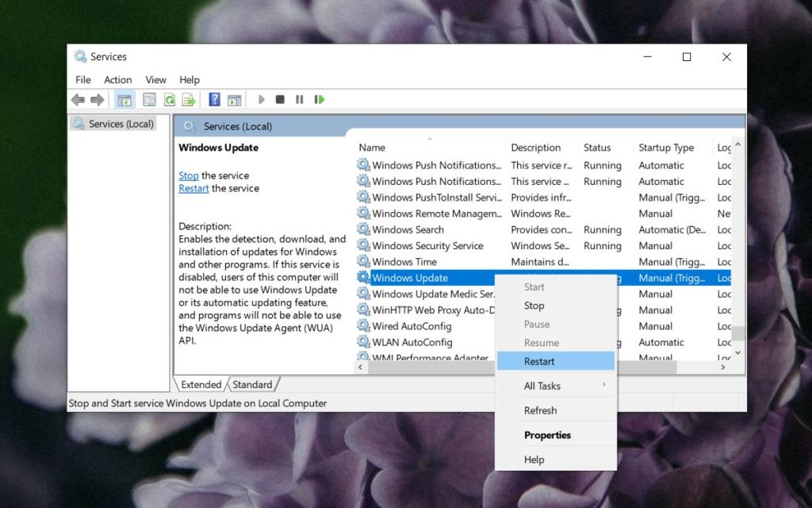Click the Refresh toolbar icon
Image resolution: width=812 pixels, height=508 pixels.
pos(168,99)
